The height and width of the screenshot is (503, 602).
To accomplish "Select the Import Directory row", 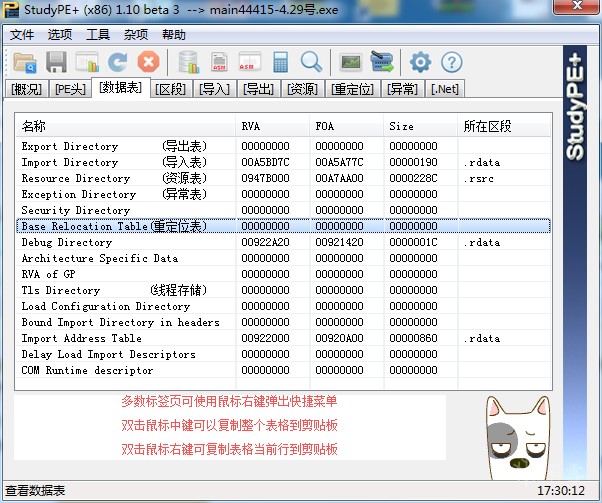I will coord(283,162).
